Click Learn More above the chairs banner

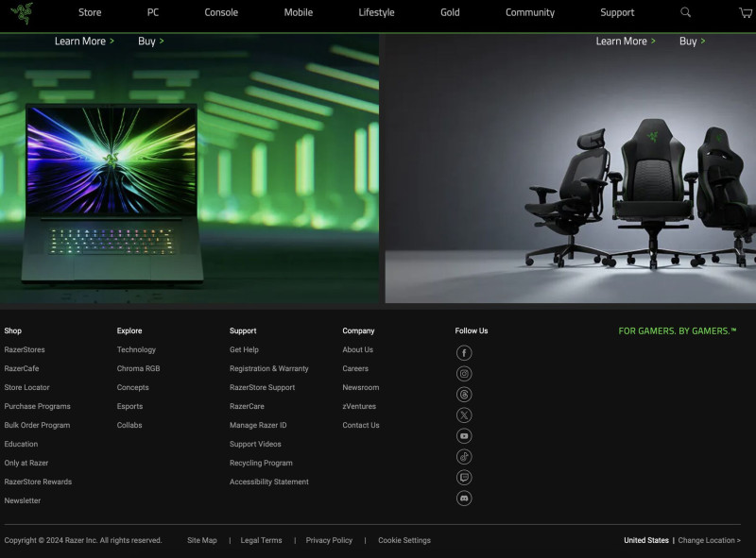click(626, 41)
